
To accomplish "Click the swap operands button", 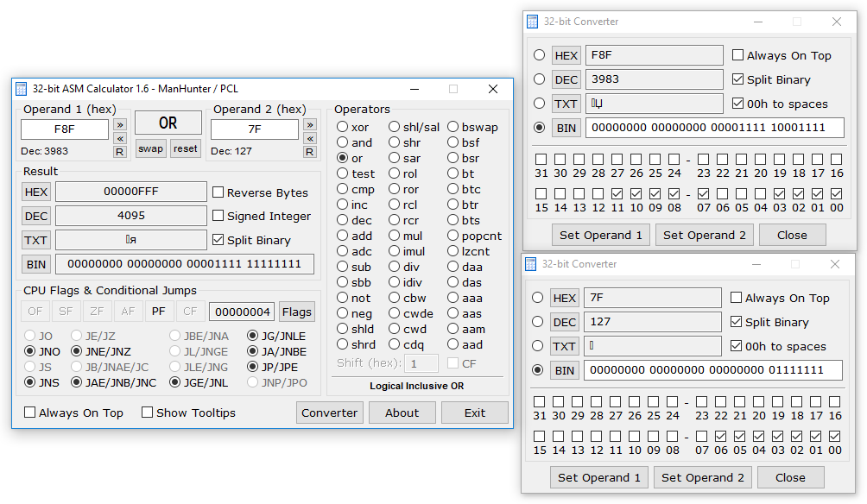I will click(150, 148).
